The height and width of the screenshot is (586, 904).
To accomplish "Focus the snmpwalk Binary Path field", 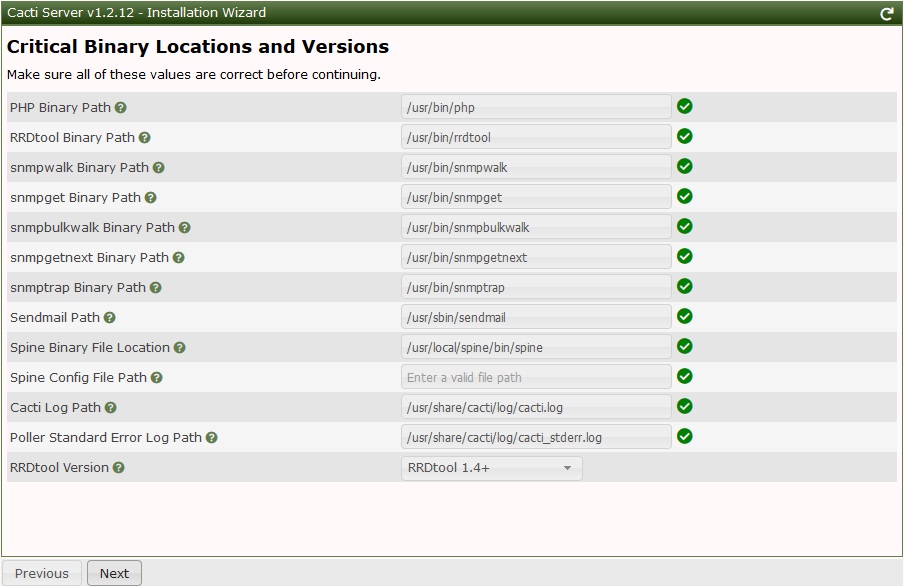I will pos(536,167).
